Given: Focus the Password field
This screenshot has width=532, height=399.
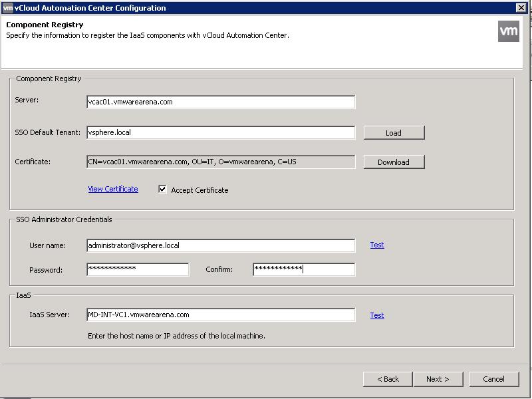Looking at the screenshot, I should 138,269.
